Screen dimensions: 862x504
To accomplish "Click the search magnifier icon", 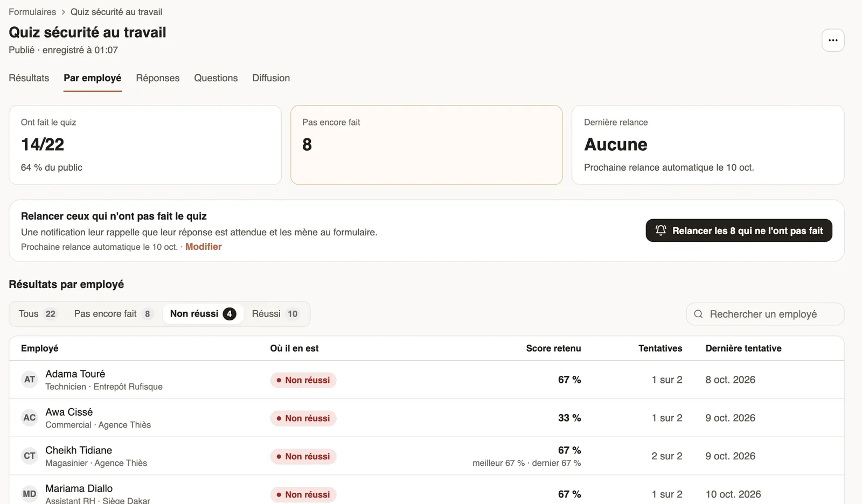I will point(698,314).
